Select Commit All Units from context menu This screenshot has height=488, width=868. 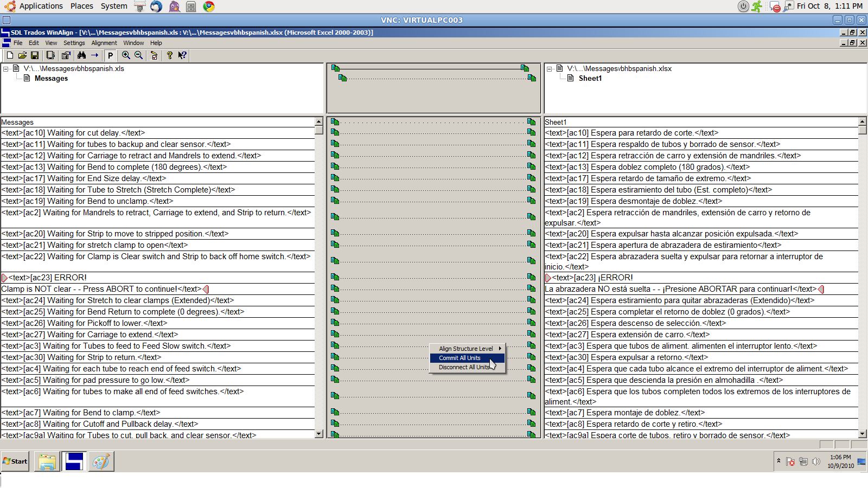tap(460, 358)
